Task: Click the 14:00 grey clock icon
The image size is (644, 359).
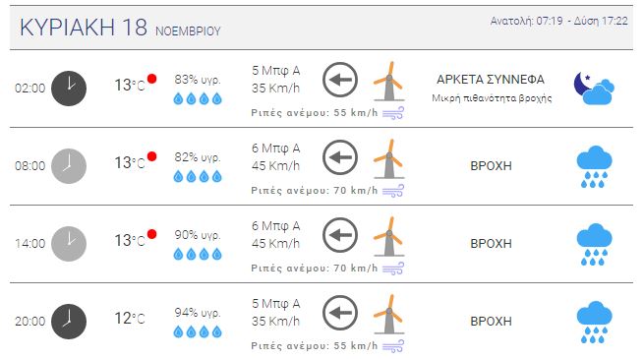Action: tap(69, 244)
